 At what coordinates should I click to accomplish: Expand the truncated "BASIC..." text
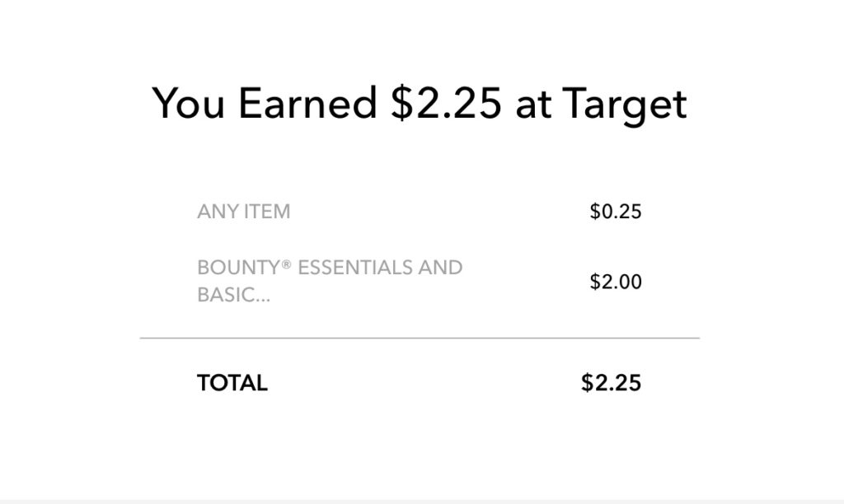[x=233, y=295]
